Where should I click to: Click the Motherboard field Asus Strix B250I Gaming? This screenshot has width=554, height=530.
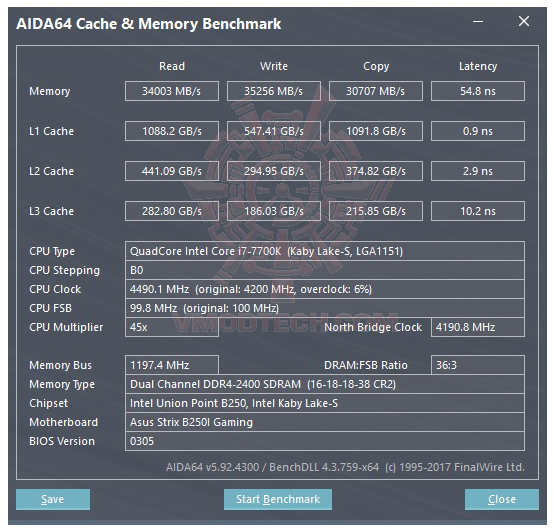click(x=325, y=422)
